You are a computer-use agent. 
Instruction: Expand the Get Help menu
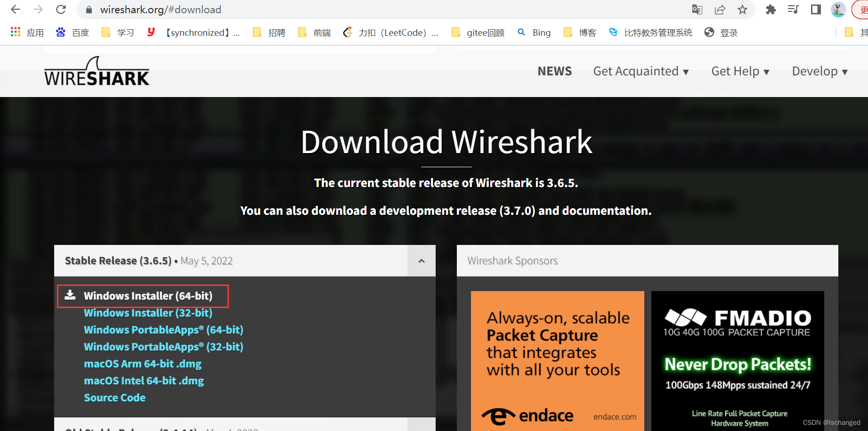click(x=740, y=71)
